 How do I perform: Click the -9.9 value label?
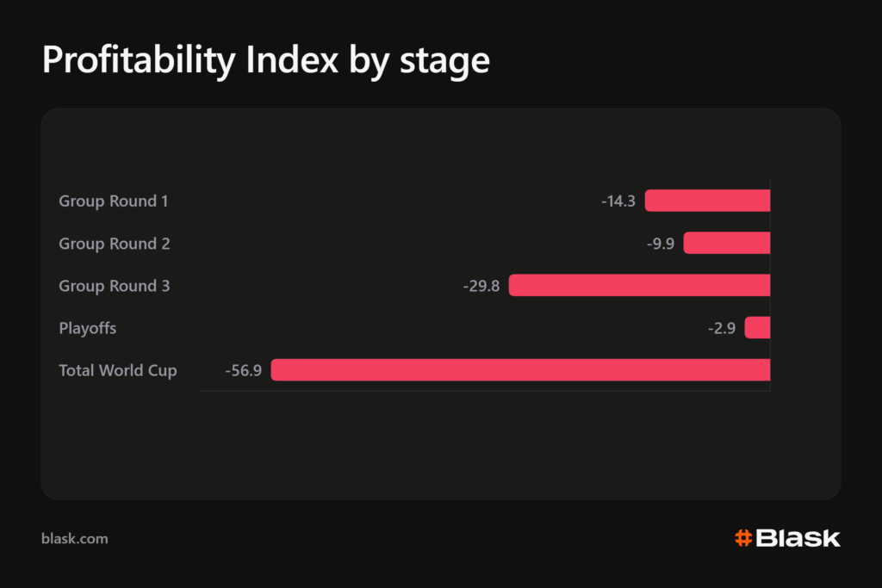click(x=661, y=244)
